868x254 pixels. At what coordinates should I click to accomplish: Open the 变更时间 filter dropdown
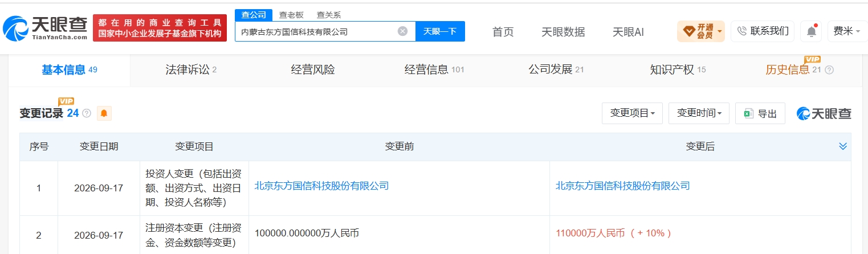coord(699,113)
